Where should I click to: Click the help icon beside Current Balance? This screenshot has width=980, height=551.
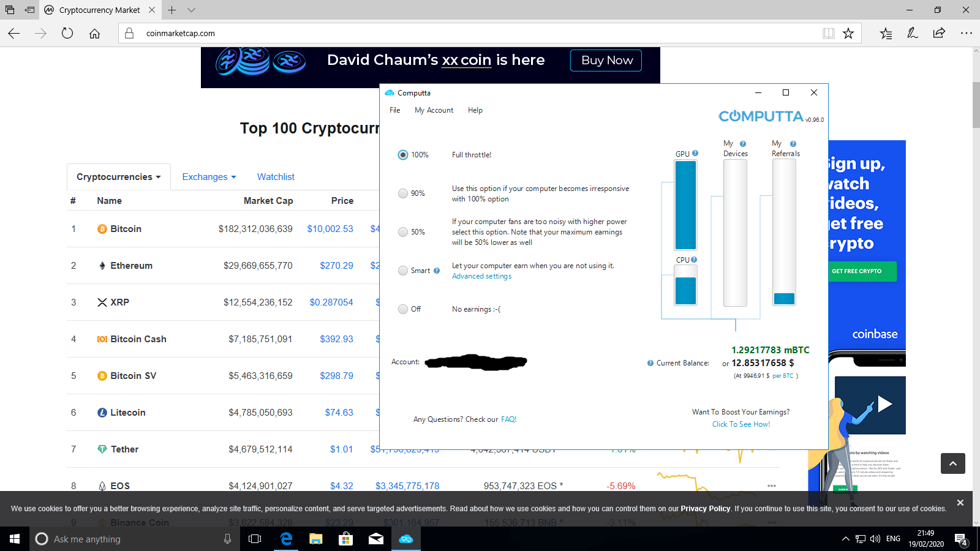point(650,363)
